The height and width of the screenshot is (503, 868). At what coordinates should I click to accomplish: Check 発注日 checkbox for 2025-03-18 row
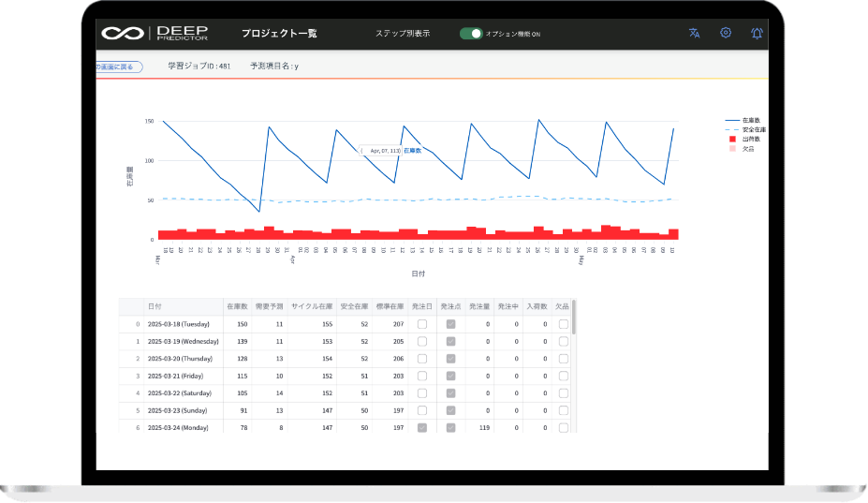(x=422, y=324)
